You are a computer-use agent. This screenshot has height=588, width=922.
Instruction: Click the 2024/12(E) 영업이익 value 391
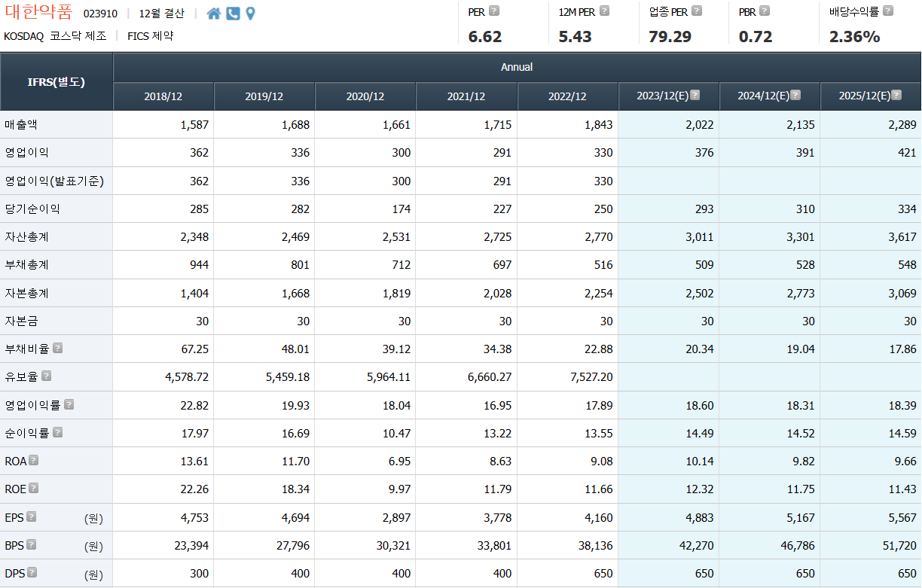[x=805, y=152]
